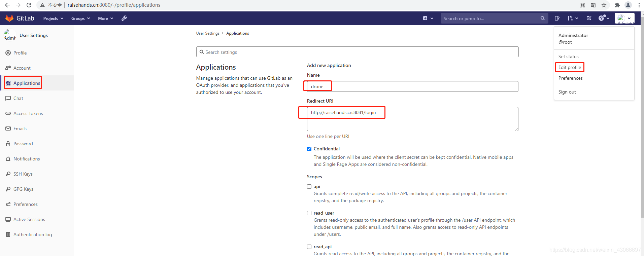644x256 pixels.
Task: Uncheck the Confidential checkbox
Action: [309, 149]
